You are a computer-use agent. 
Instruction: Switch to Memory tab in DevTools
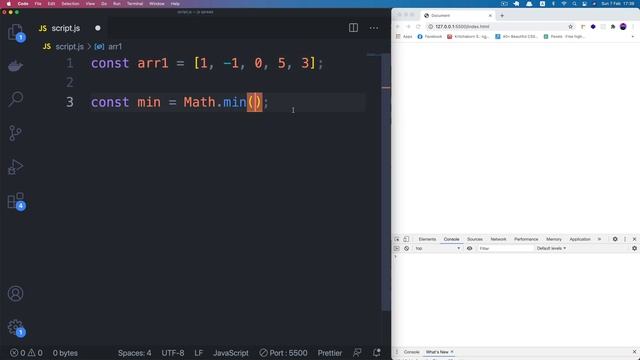[x=554, y=239]
